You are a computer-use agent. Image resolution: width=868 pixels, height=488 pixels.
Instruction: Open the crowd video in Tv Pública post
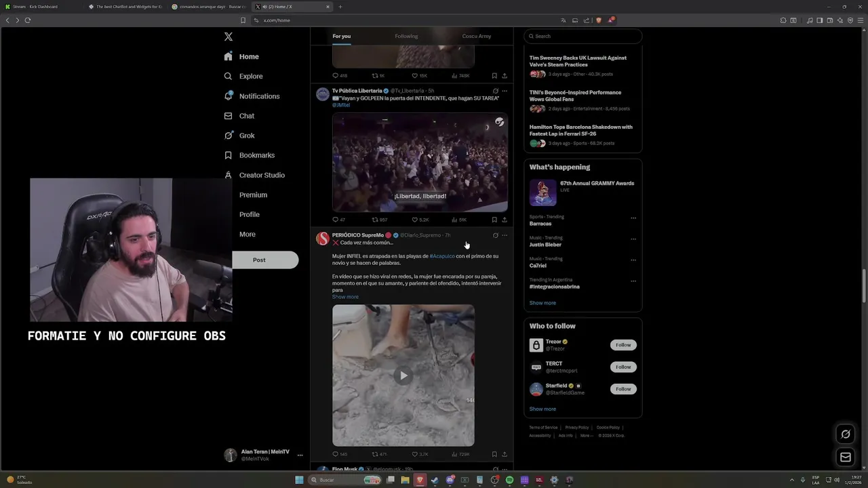pos(420,163)
